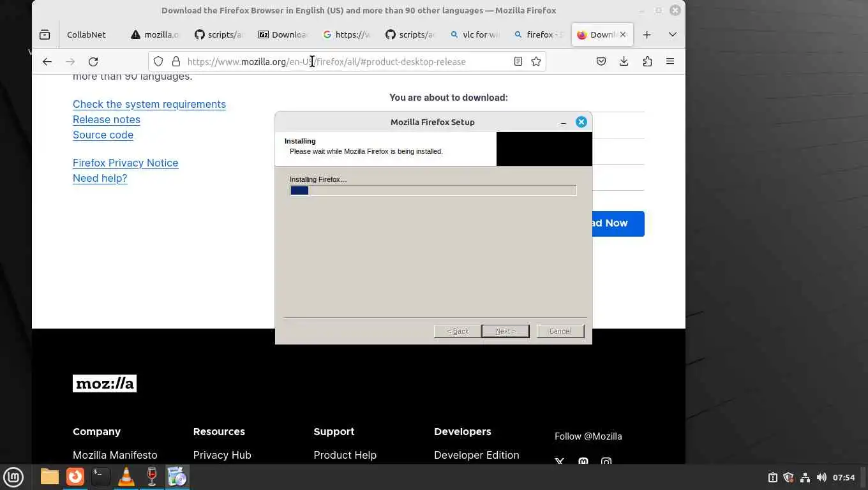
Task: Switch to the CollabNet tab
Action: tap(86, 34)
